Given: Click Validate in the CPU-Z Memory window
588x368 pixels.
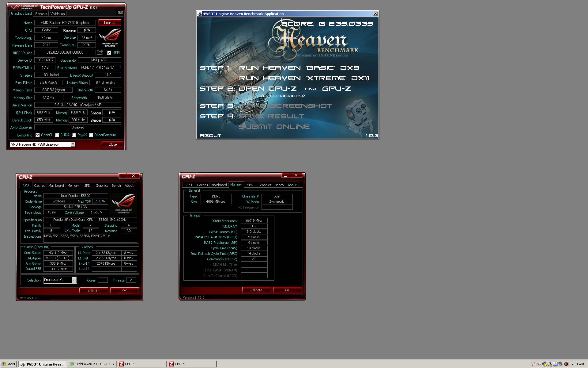Looking at the screenshot, I should pyautogui.click(x=256, y=290).
